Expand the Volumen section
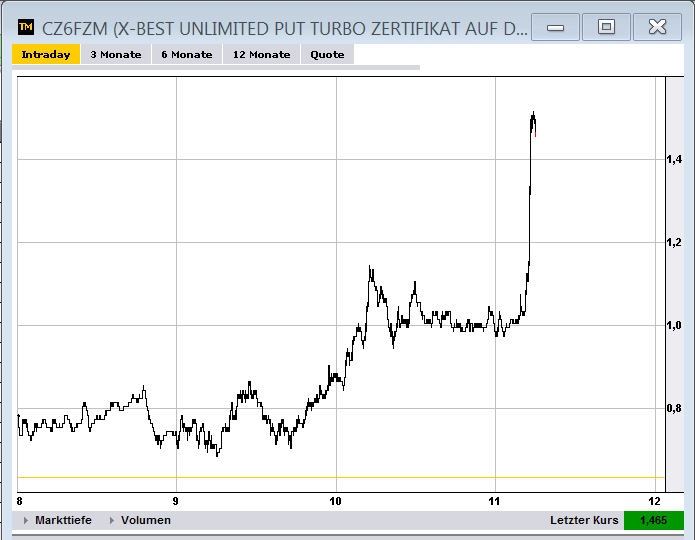The image size is (695, 540). (141, 520)
